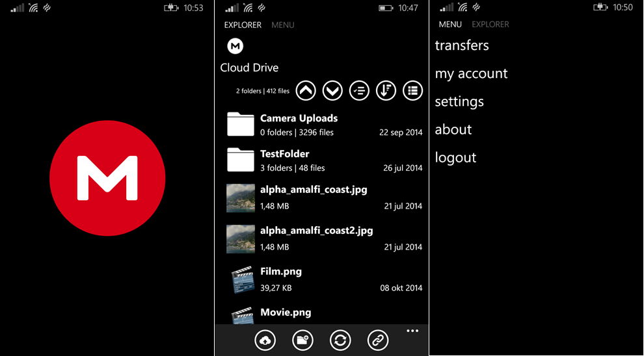Tap the 39,27 KB file size
644x356 pixels.
pyautogui.click(x=276, y=288)
